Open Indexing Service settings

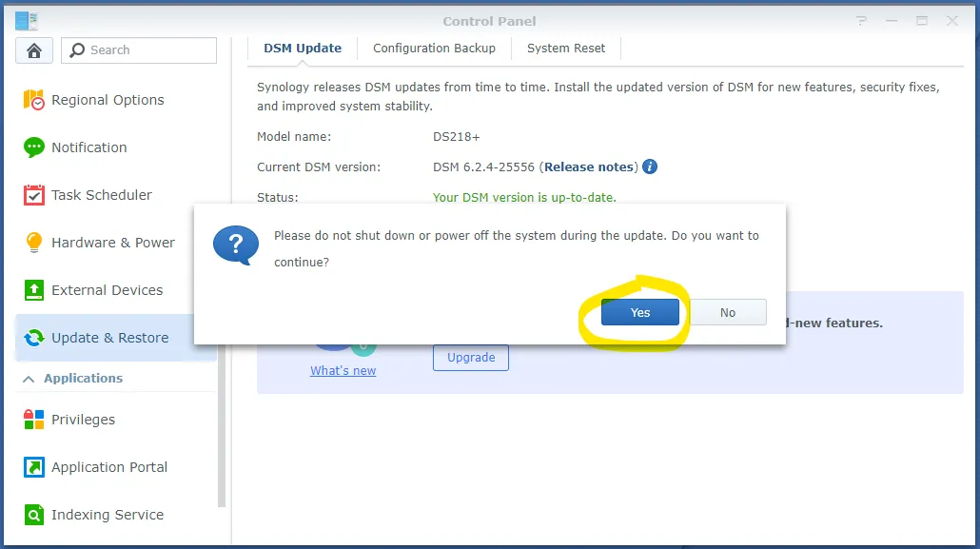116,515
